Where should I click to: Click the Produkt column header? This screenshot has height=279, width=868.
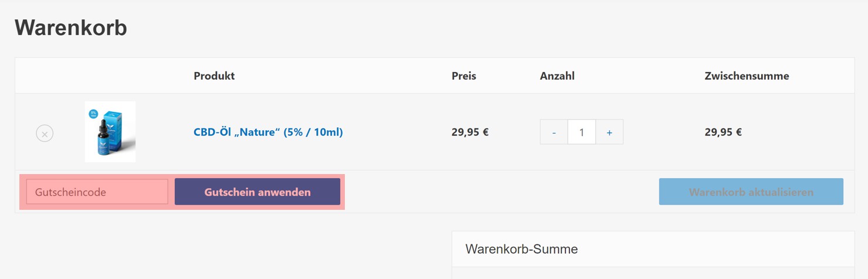point(214,76)
